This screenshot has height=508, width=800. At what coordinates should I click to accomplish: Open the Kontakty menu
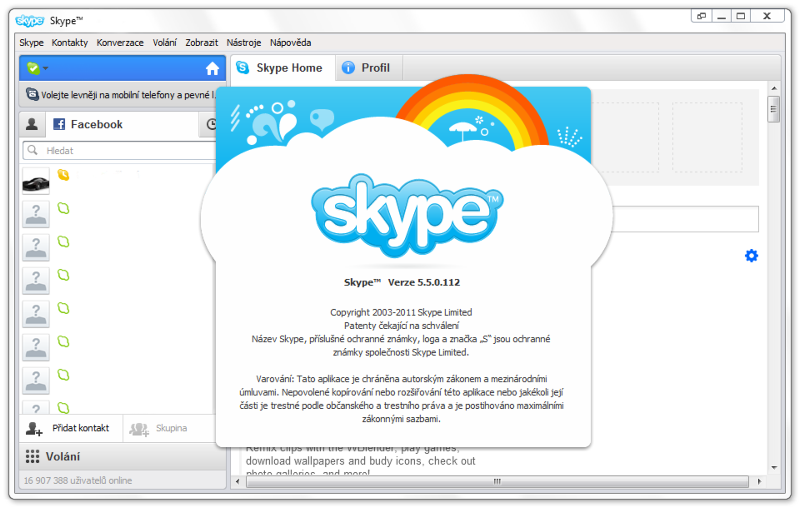(69, 43)
